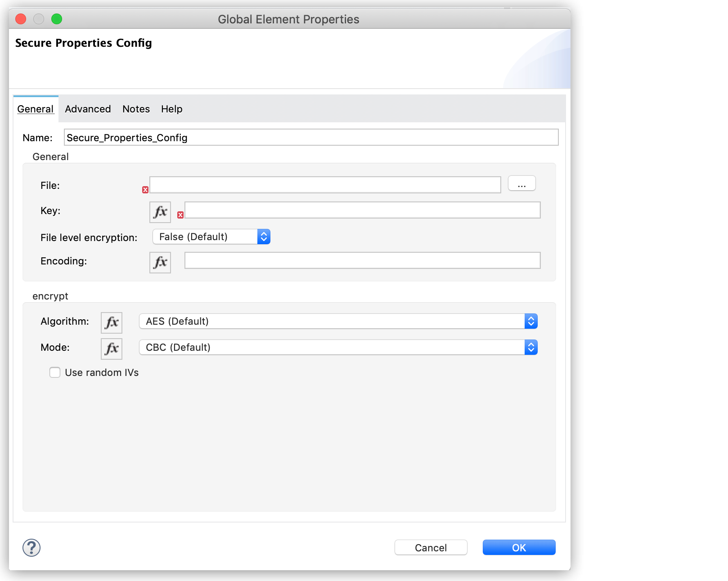Click the browse '...' button for File
The width and height of the screenshot is (728, 581).
(x=521, y=183)
